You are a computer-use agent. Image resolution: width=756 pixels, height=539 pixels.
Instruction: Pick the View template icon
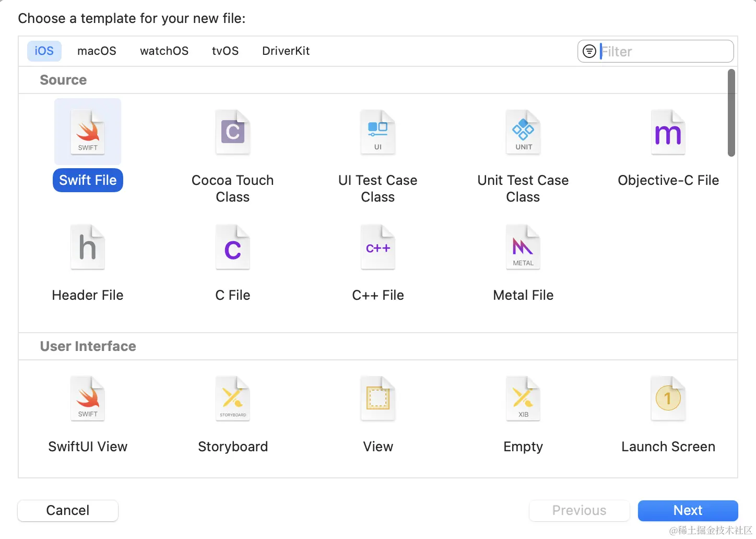(x=378, y=399)
